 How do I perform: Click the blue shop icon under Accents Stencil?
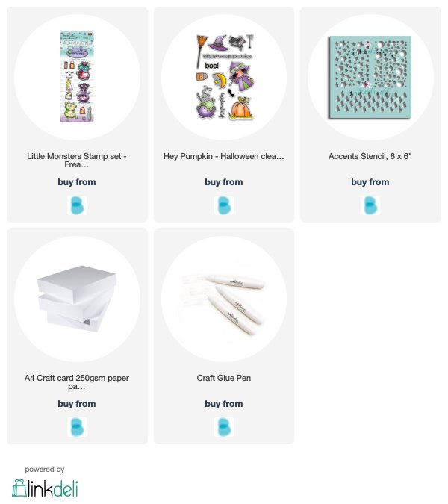tap(370, 205)
